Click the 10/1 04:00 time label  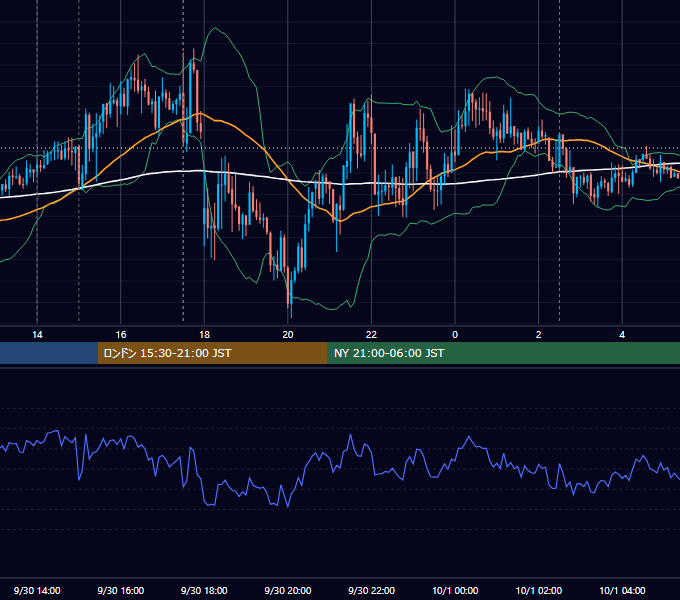tap(622, 590)
